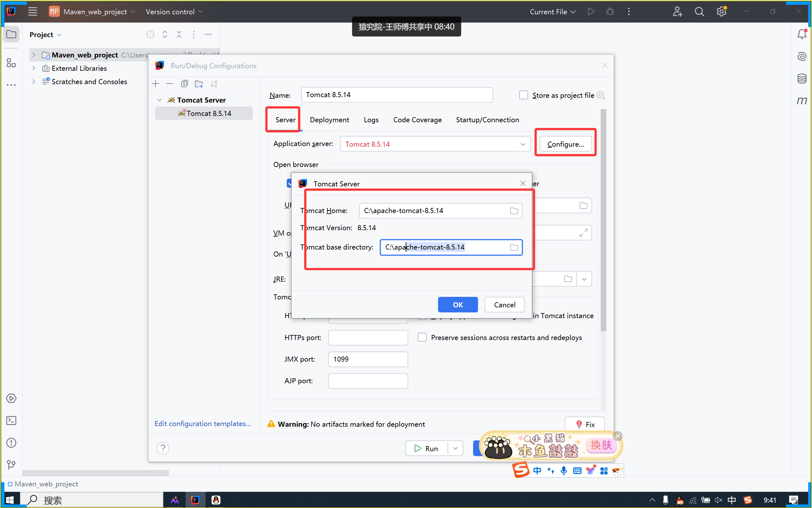812x508 pixels.
Task: Switch to the Startup/Connection tab
Action: pos(487,120)
